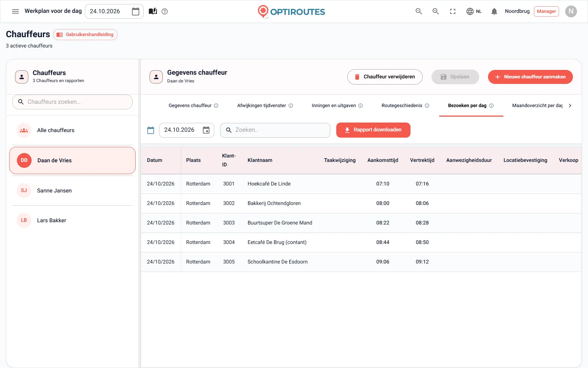Open the hamburger navigation menu
The width and height of the screenshot is (588, 368).
[15, 11]
